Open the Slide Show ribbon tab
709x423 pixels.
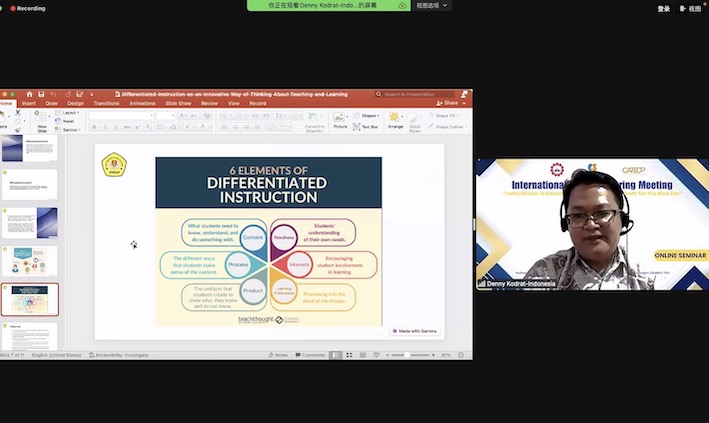click(178, 103)
